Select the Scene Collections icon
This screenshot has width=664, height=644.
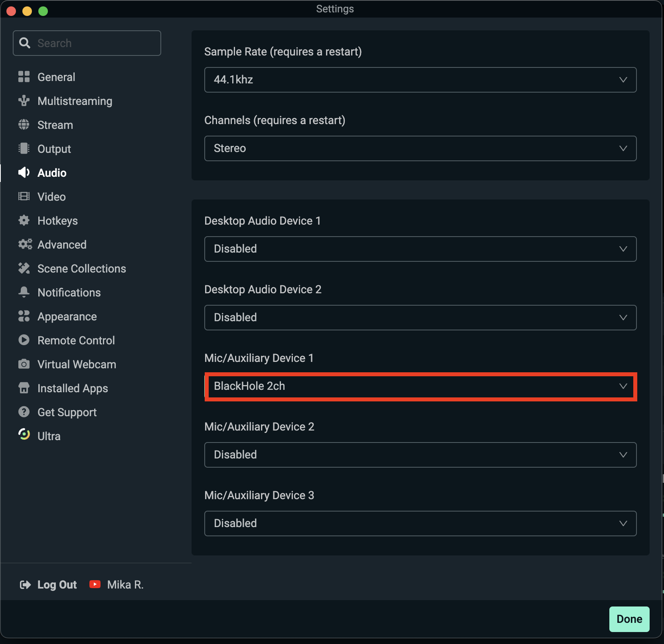[x=24, y=268]
